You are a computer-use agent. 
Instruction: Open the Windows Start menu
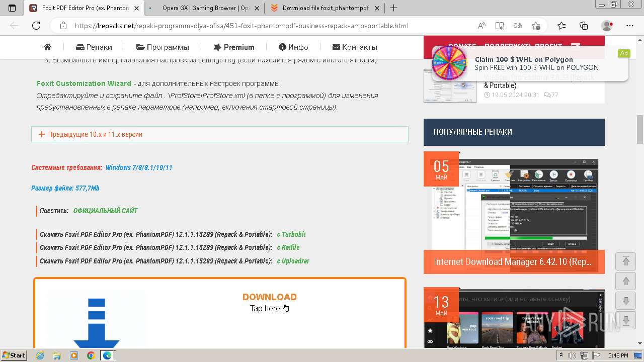coord(14,355)
